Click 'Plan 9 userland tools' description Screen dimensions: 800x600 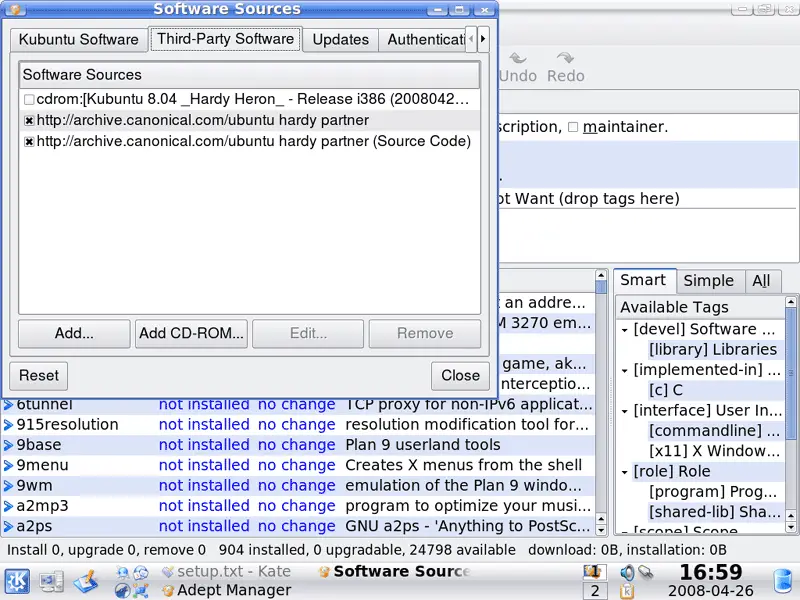pos(423,445)
